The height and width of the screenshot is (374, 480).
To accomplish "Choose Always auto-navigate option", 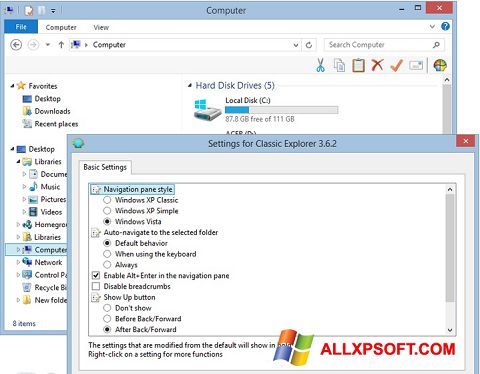I will click(x=107, y=265).
